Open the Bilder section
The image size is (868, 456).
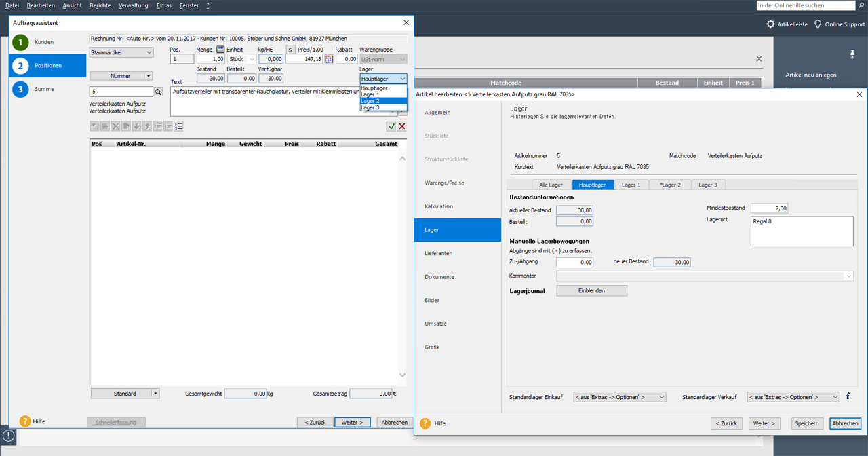[458, 300]
